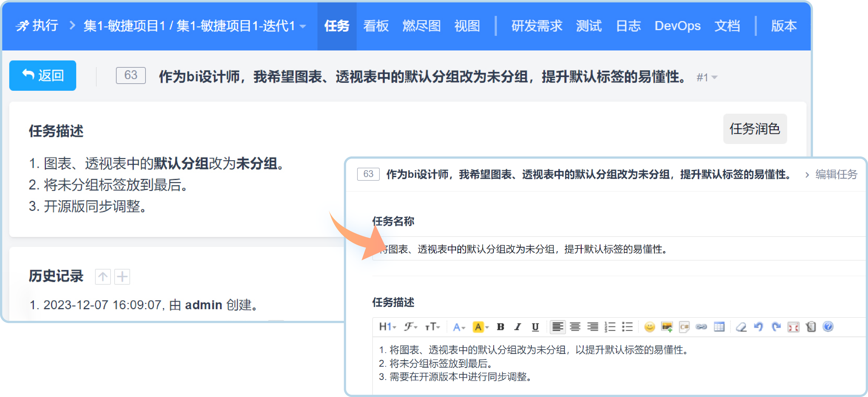Toggle italic formatting in the editor
868x397 pixels.
pyautogui.click(x=518, y=327)
